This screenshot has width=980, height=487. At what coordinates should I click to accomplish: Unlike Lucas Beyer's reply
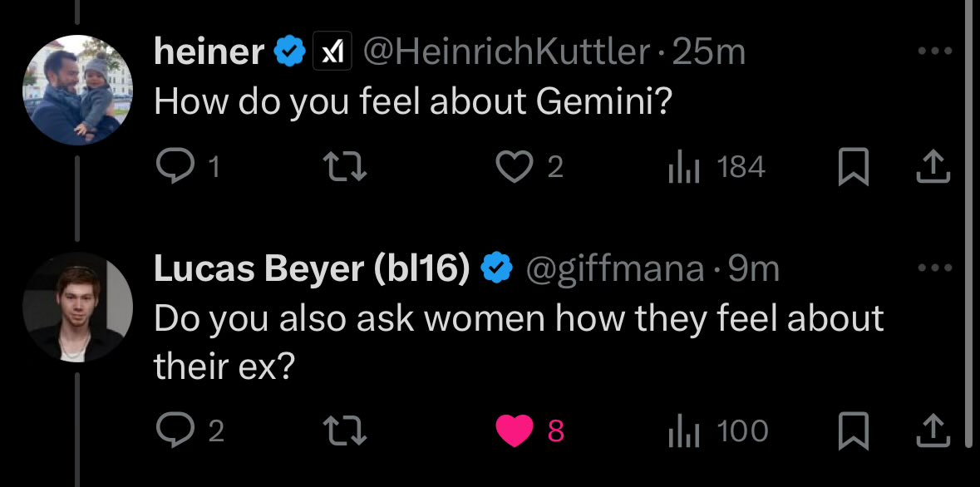(514, 430)
